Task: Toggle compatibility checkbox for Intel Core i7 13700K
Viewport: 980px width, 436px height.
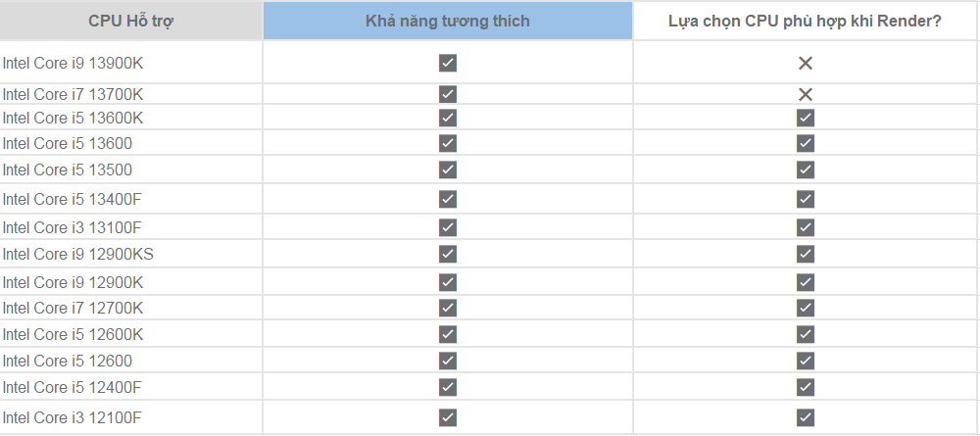Action: click(448, 95)
